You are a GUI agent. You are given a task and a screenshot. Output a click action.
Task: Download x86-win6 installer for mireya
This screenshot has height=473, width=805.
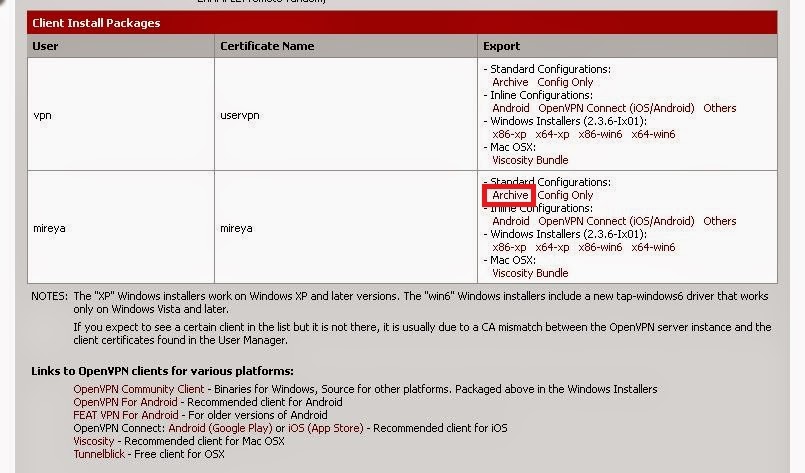(x=600, y=248)
